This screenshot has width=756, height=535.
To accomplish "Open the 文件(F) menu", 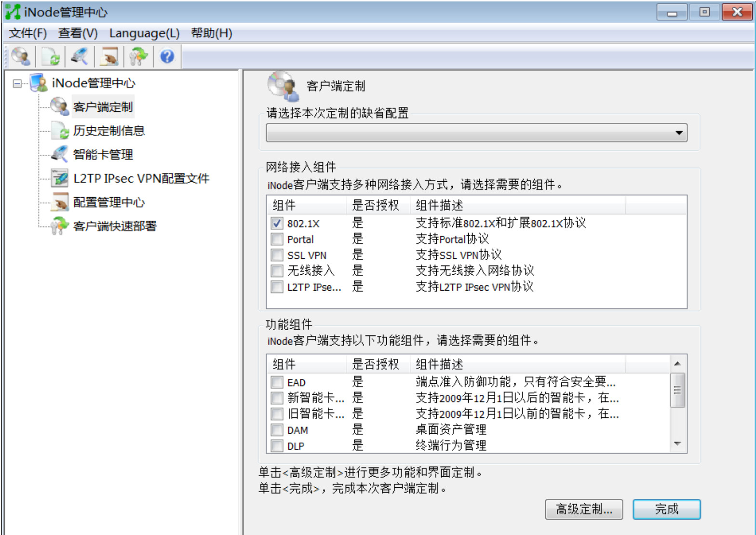I will 28,33.
